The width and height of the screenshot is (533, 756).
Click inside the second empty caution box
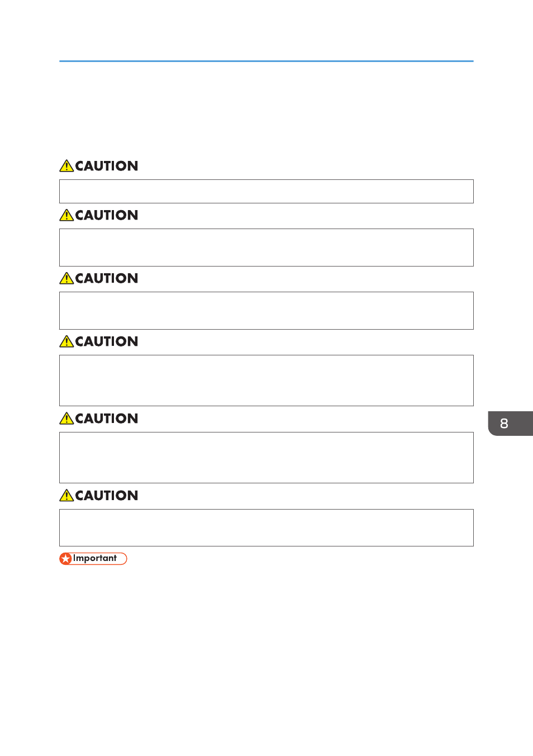coord(266,248)
